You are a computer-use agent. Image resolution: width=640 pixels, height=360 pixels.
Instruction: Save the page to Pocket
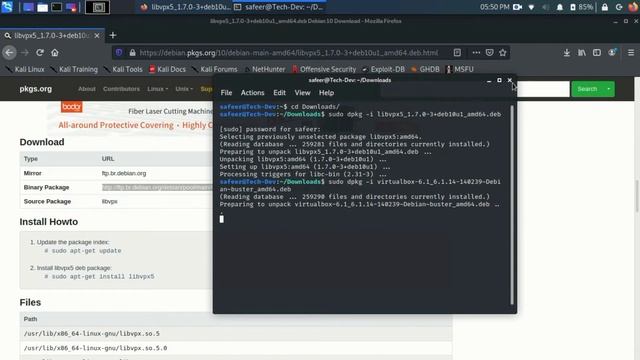click(x=489, y=53)
